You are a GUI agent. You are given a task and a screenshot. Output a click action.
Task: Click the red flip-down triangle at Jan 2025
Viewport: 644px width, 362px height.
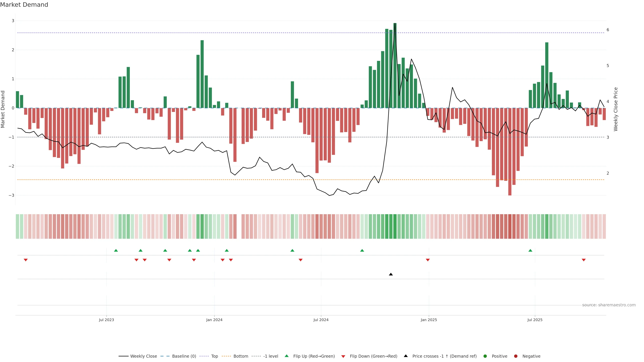(428, 260)
